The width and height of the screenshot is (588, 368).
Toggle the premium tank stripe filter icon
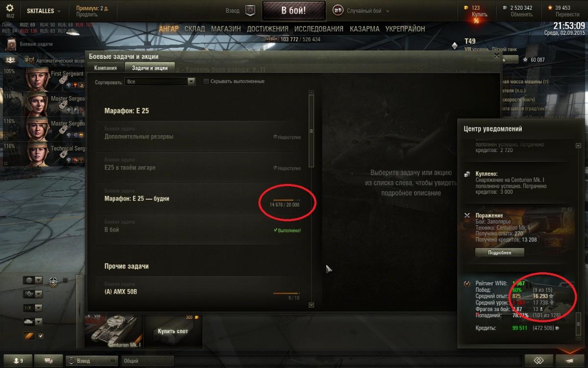(x=28, y=336)
